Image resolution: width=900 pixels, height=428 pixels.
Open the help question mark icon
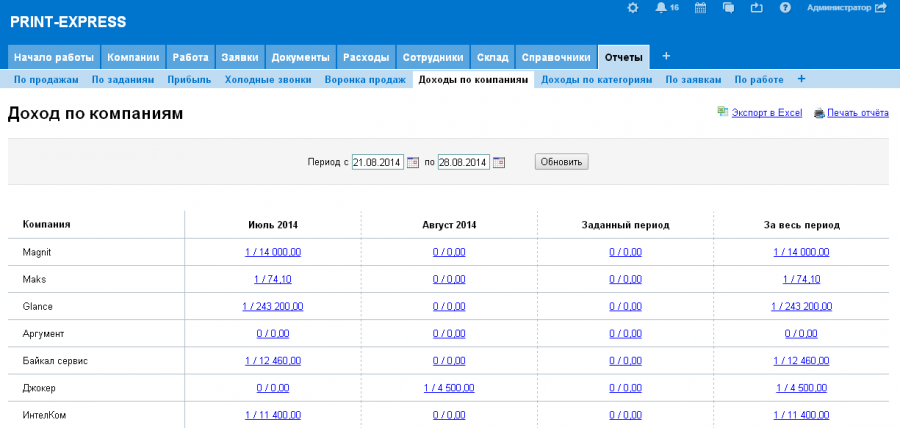(785, 8)
